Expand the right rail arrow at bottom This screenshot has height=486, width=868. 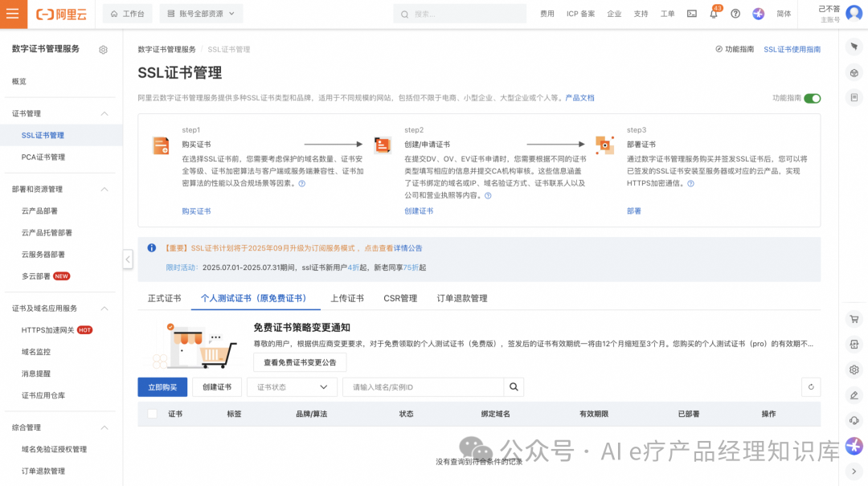coord(854,471)
